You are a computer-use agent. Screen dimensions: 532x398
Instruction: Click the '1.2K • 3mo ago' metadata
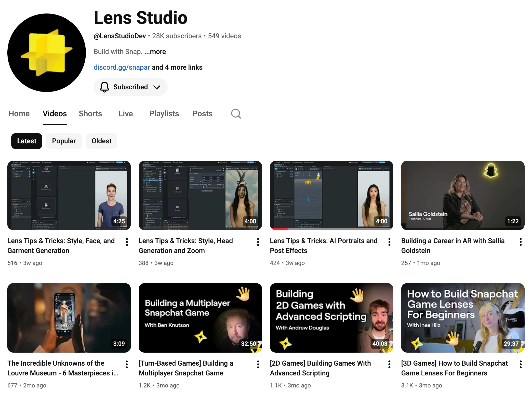pos(159,385)
